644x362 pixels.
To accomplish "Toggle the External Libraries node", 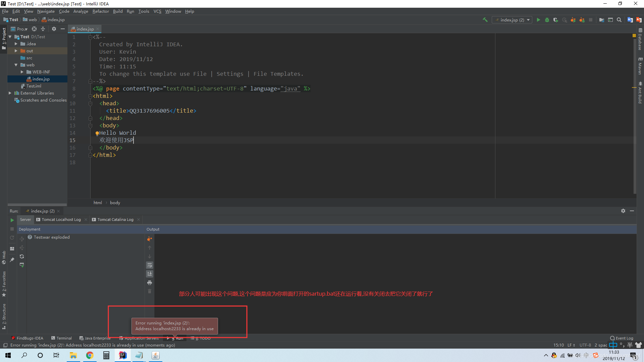I will pyautogui.click(x=10, y=93).
